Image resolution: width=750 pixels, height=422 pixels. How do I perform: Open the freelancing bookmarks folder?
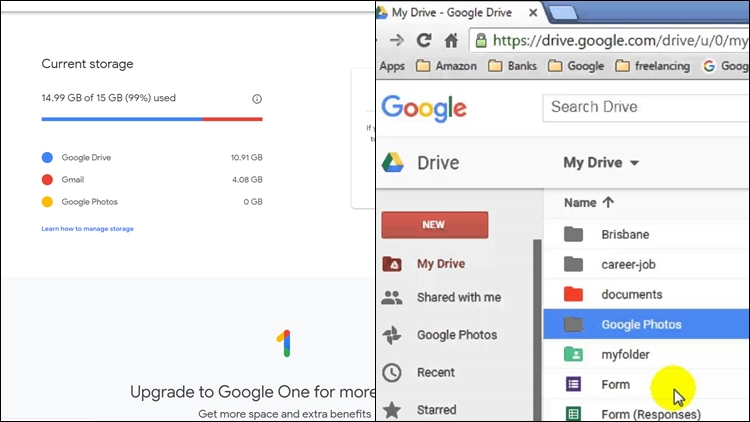pos(652,66)
